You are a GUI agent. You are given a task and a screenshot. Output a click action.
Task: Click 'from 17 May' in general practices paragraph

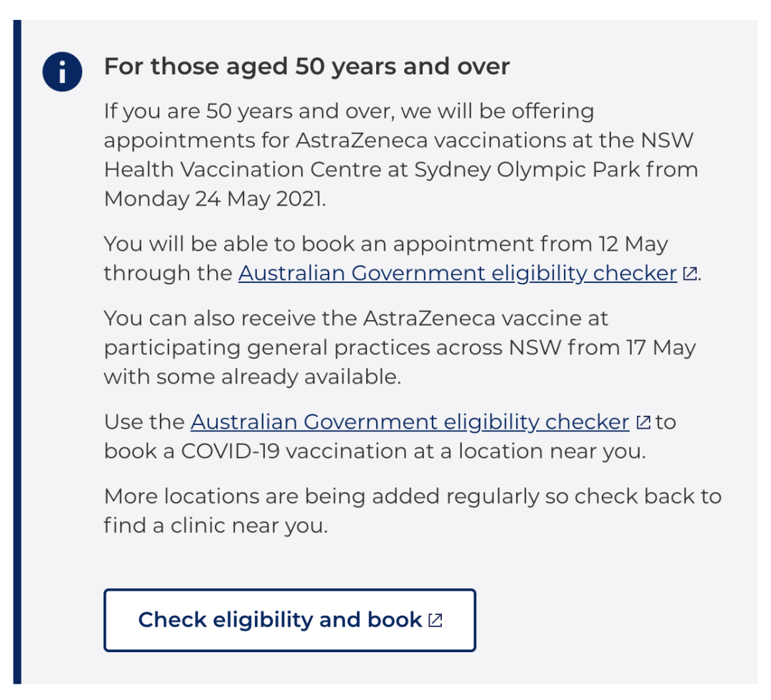(631, 348)
